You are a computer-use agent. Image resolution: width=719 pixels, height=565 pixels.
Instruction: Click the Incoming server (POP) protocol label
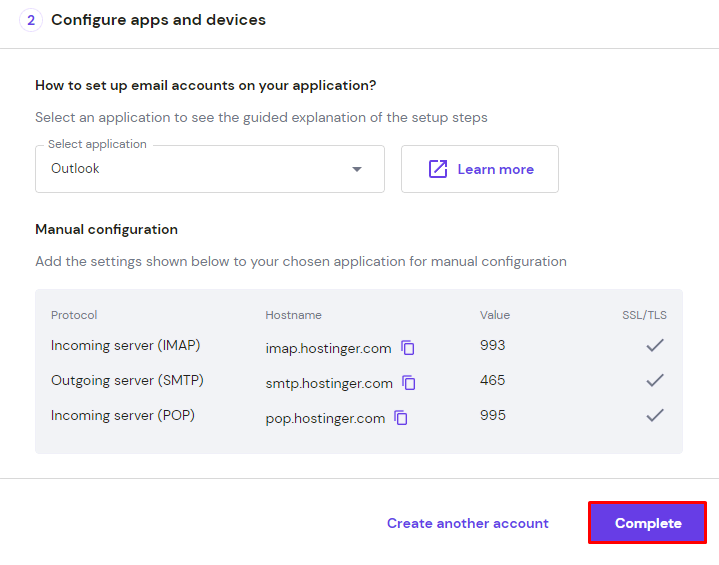click(123, 415)
